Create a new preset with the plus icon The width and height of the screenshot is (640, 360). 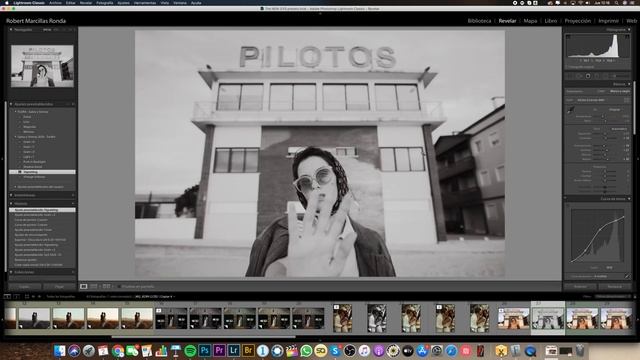click(x=73, y=104)
